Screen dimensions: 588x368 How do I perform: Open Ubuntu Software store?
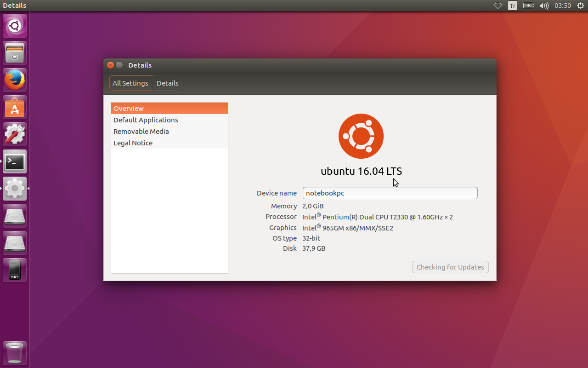[x=15, y=107]
